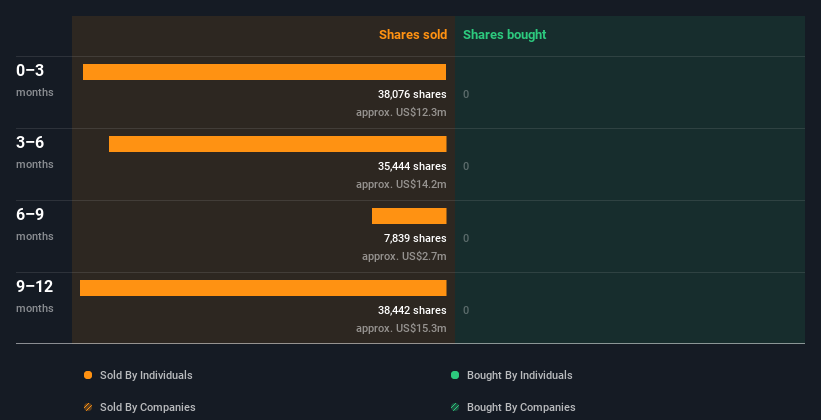821x420 pixels.
Task: Click the 0 bought value in 6–9 months row
Action: [x=466, y=238]
